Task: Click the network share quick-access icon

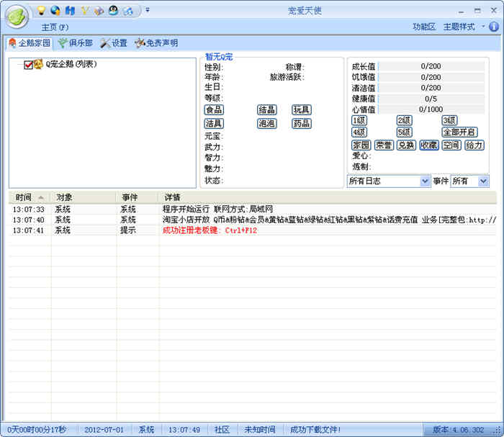Action: pos(128,11)
